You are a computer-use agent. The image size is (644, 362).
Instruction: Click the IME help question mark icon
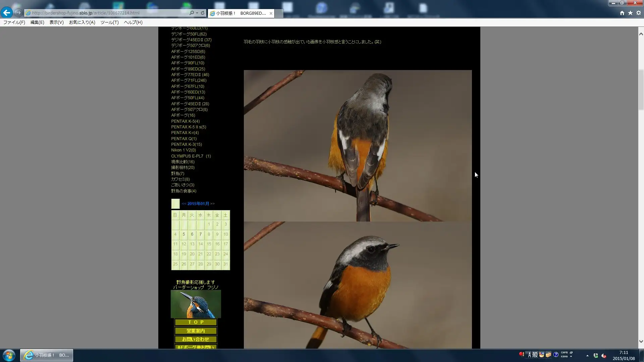click(556, 355)
